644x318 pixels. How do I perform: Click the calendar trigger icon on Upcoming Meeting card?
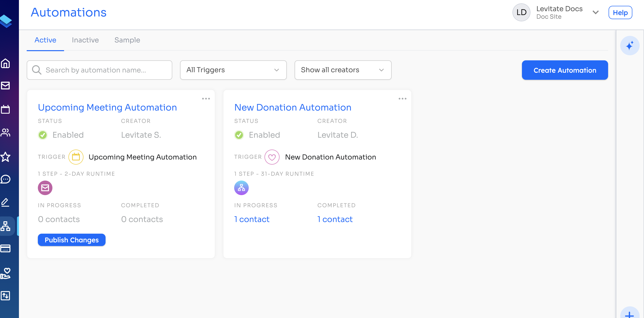coord(76,157)
